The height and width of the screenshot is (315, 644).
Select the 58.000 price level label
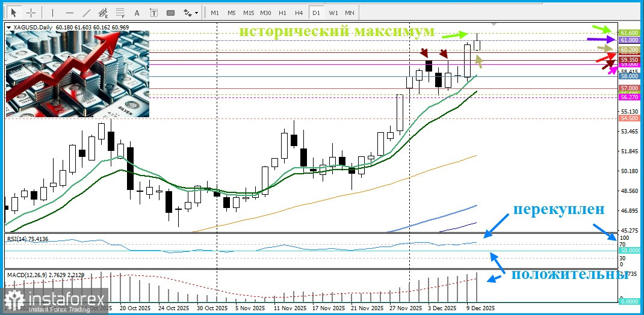click(x=629, y=76)
